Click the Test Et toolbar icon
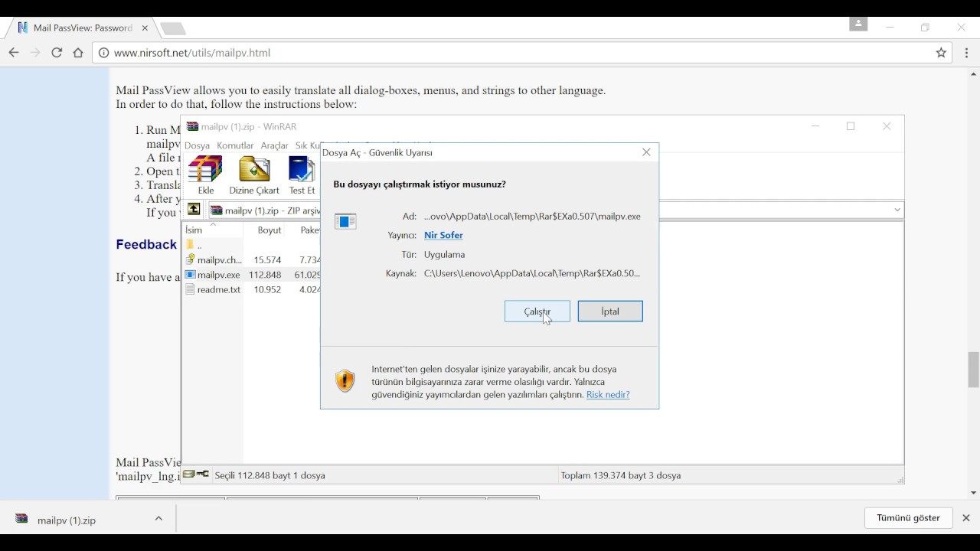This screenshot has width=980, height=551. click(x=302, y=175)
